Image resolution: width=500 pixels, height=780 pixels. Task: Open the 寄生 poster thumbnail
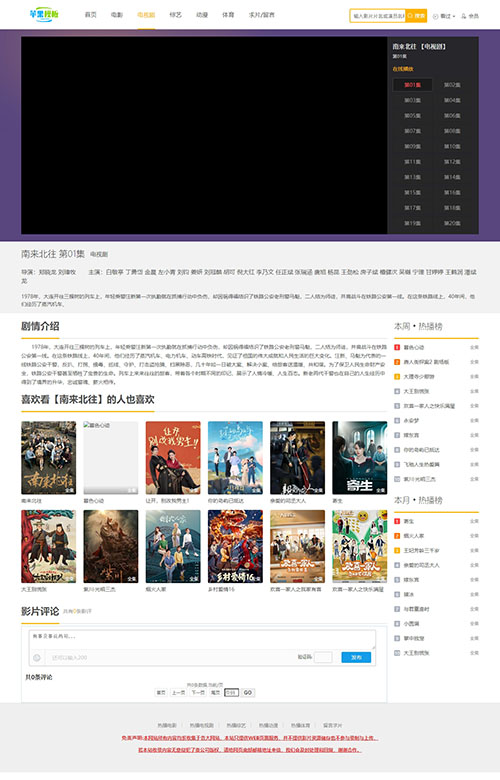click(359, 458)
